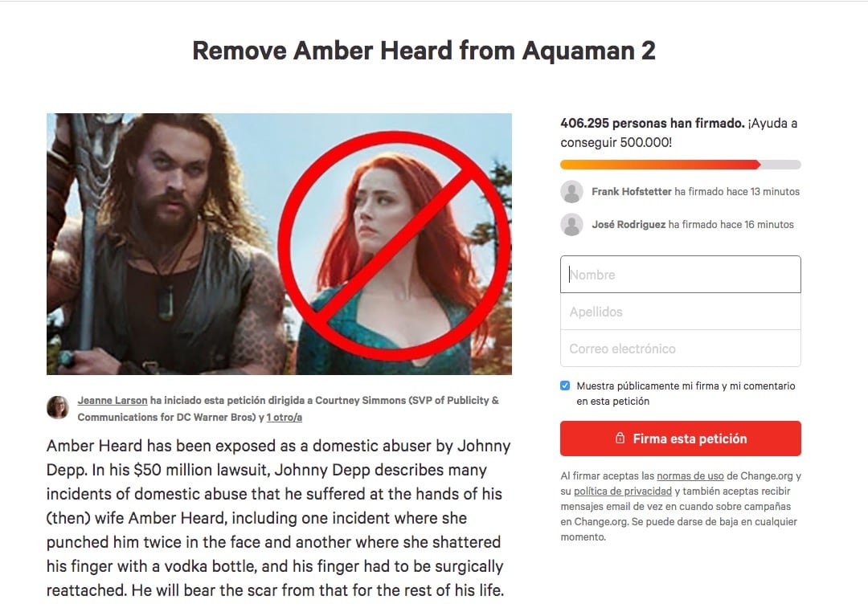Screen dimensions: 868x616
Task: Click José Rodriguez's signer avatar icon
Action: (572, 225)
